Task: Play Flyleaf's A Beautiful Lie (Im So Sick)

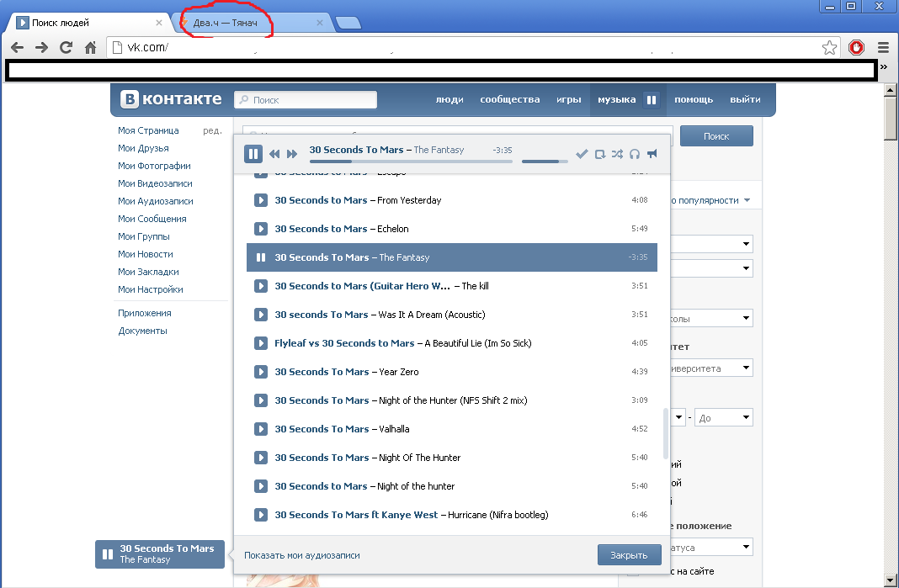Action: tap(261, 343)
